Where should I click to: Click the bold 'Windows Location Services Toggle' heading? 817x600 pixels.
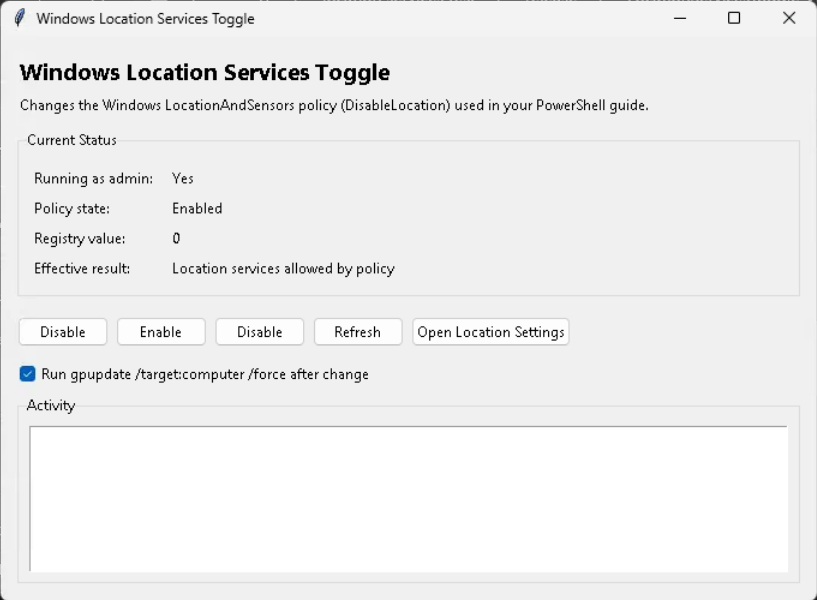click(205, 72)
